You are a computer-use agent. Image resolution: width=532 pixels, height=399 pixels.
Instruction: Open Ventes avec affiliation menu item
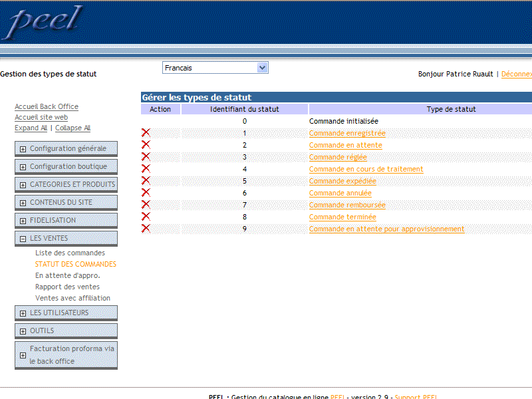pyautogui.click(x=72, y=298)
